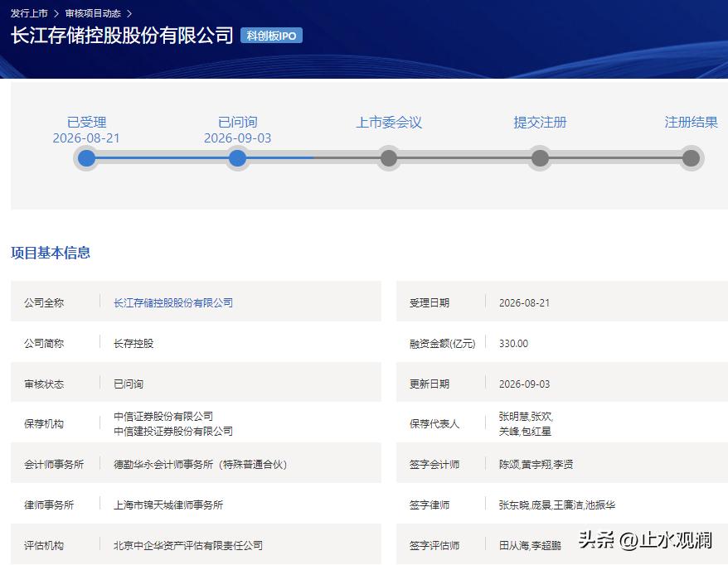This screenshot has height=565, width=728.
Task: Open the 长江存储控股股份有限公司 company name link
Action: (x=173, y=303)
